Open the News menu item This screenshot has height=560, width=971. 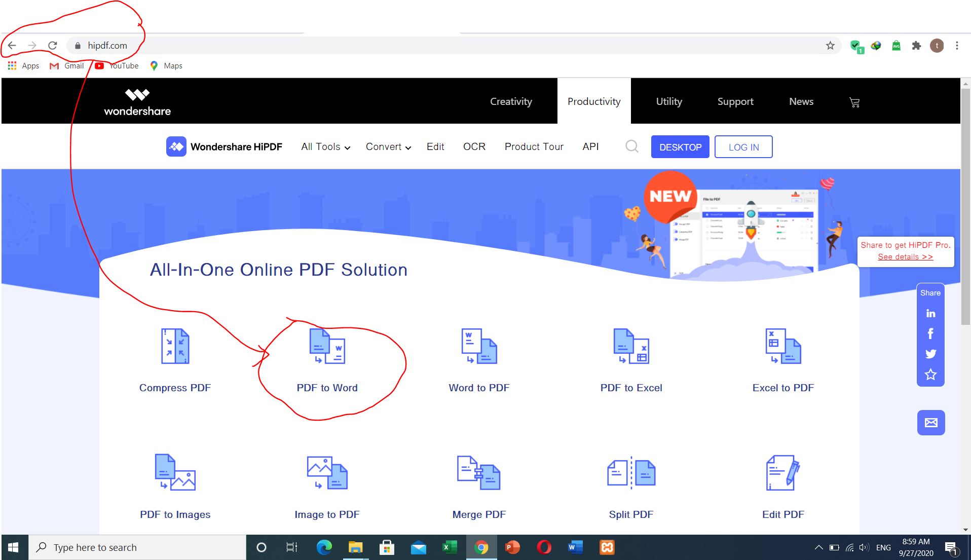tap(801, 101)
